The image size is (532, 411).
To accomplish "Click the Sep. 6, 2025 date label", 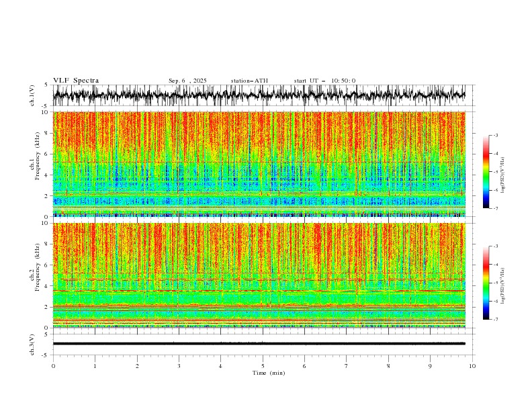I will [x=187, y=81].
